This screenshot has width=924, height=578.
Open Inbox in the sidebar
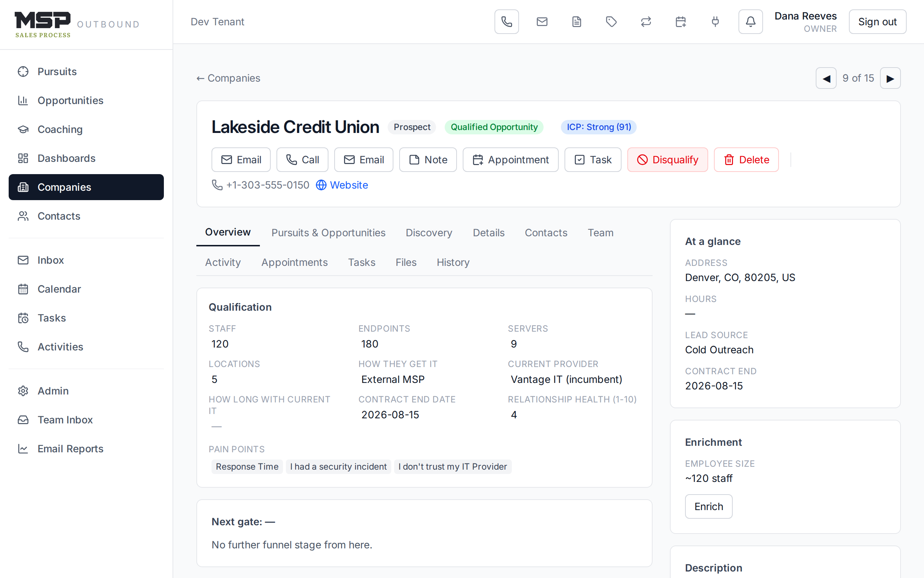click(86, 260)
